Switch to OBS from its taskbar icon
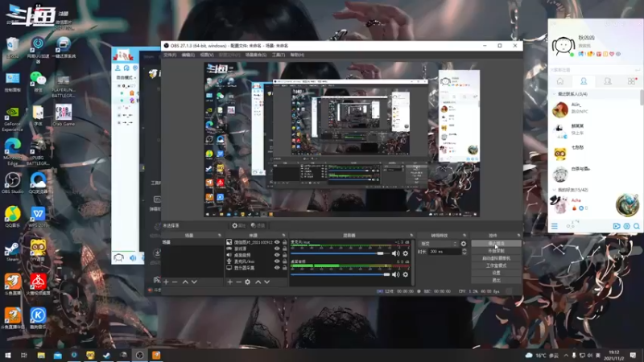The height and width of the screenshot is (362, 644). point(139,355)
